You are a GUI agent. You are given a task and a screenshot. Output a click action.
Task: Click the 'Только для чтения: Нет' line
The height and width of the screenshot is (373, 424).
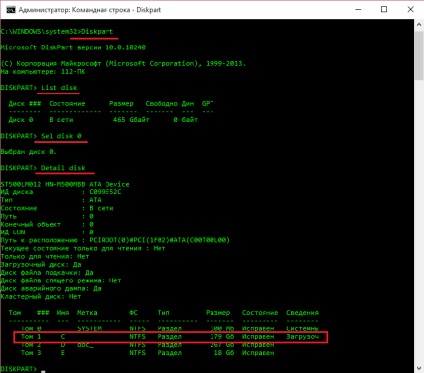pyautogui.click(x=45, y=256)
